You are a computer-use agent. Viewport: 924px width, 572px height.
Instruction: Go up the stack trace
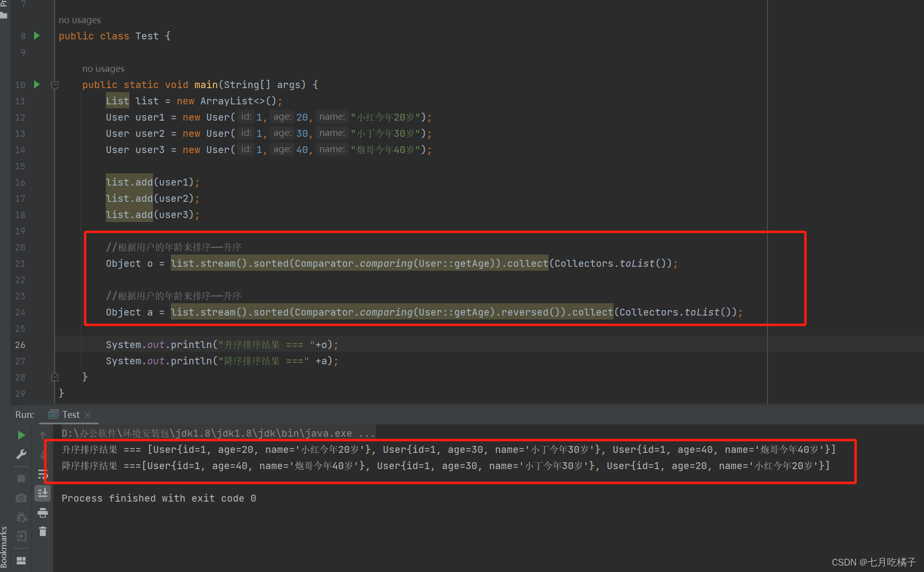[x=43, y=435]
